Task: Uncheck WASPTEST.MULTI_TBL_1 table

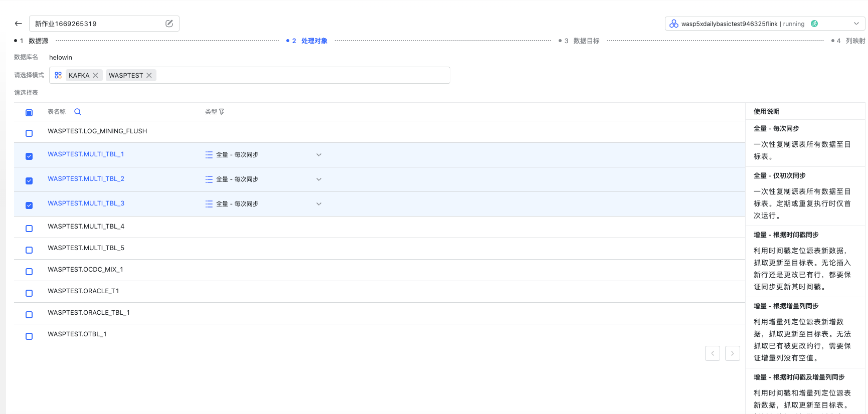Action: (29, 156)
